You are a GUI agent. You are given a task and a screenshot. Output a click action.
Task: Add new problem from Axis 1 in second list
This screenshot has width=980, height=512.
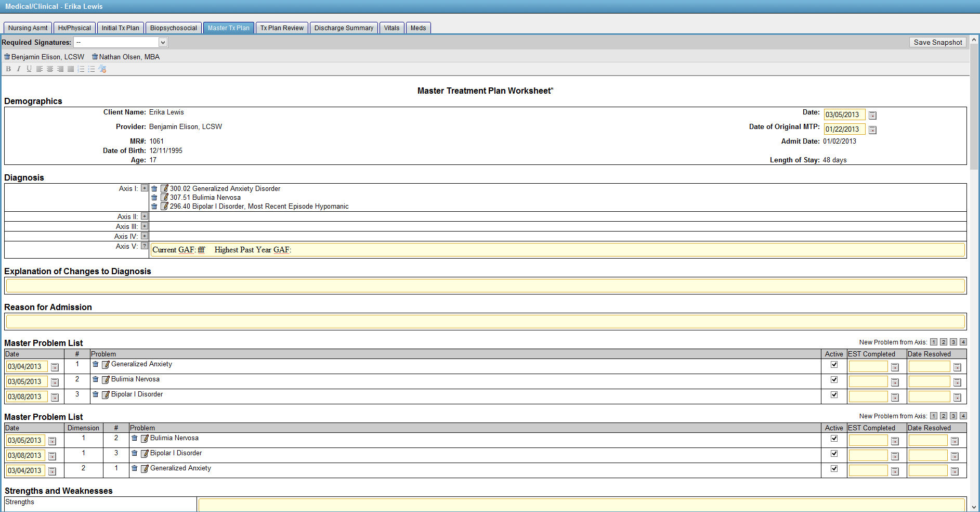pos(934,416)
